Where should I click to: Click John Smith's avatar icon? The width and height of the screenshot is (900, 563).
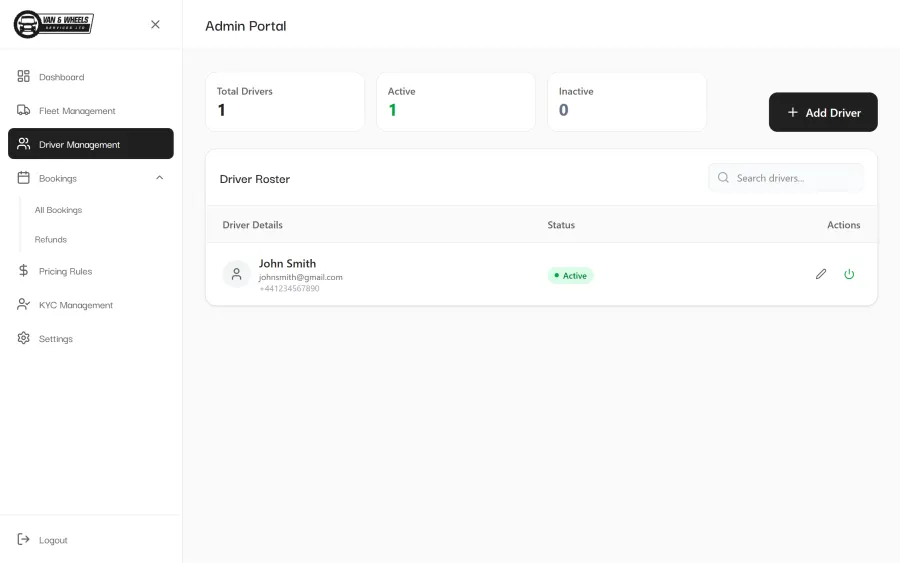(236, 274)
